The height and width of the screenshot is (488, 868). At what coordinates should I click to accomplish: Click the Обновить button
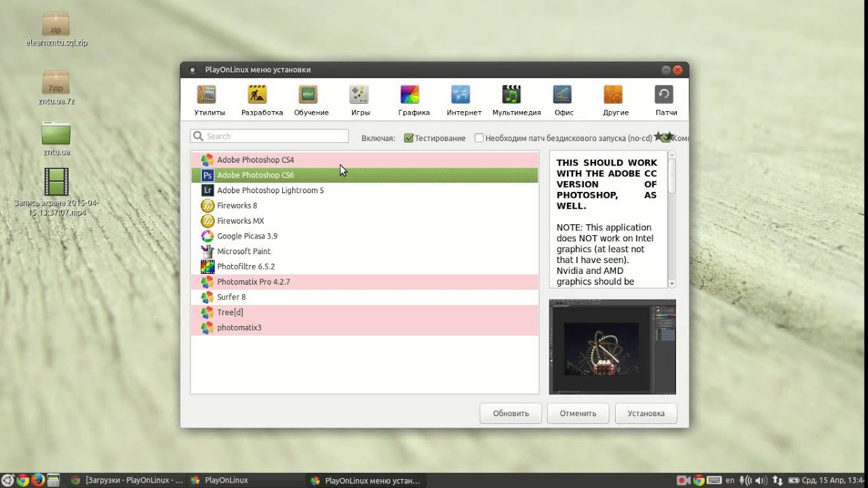(x=511, y=413)
